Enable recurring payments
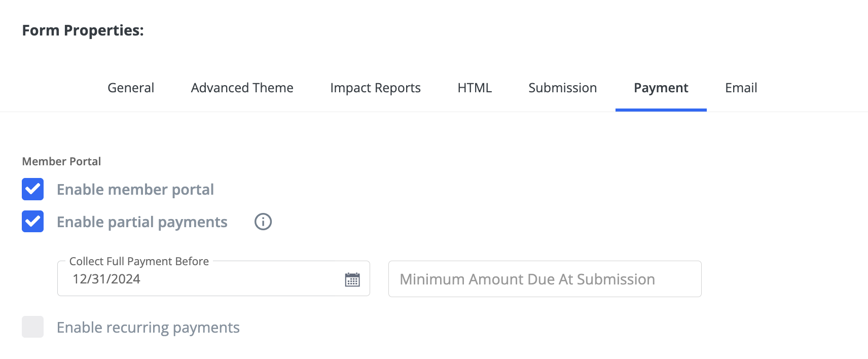868x359 pixels. (x=32, y=327)
